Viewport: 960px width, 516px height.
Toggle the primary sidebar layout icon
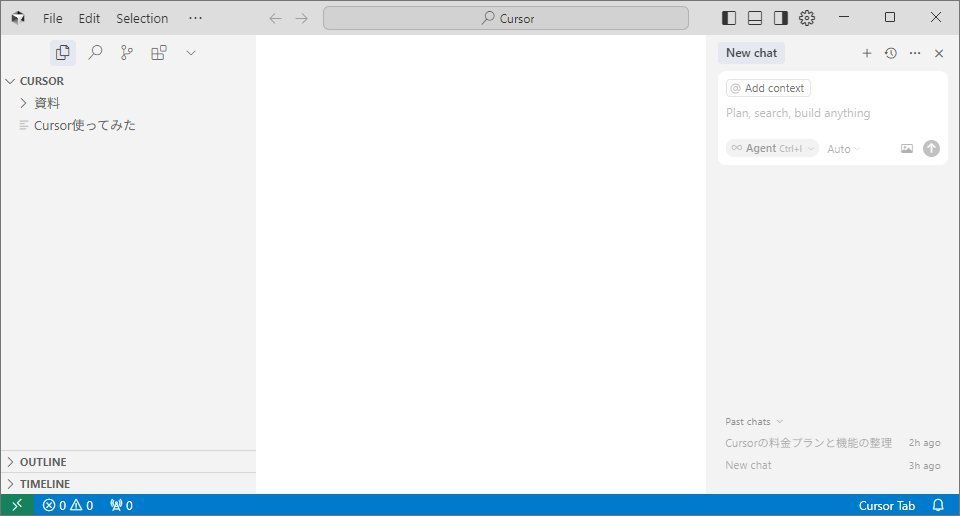pyautogui.click(x=729, y=18)
